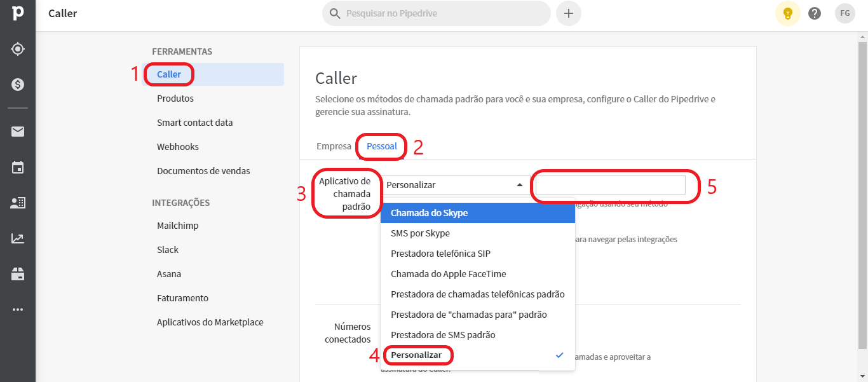Open the FG user avatar menu
868x382 pixels.
pos(845,13)
